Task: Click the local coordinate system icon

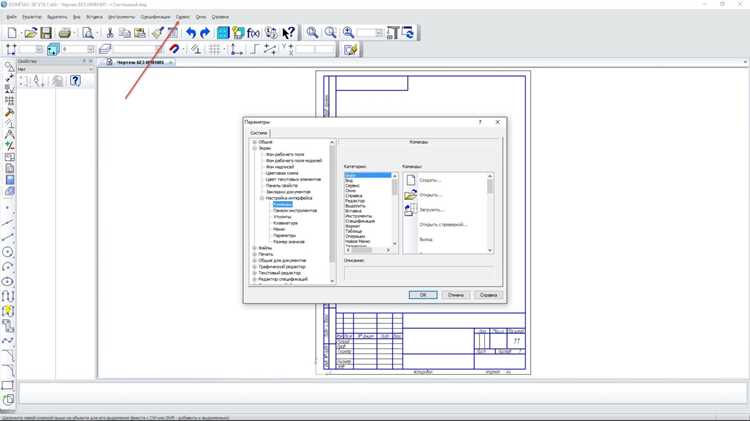Action: click(236, 49)
